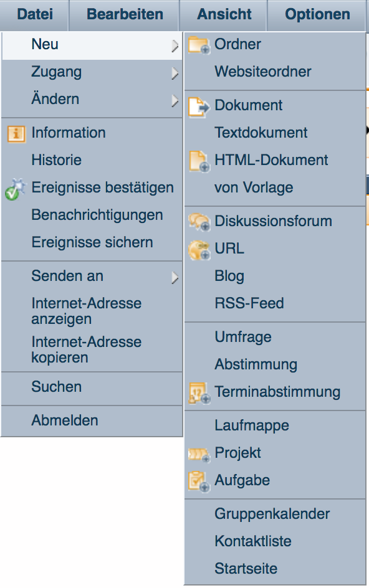The image size is (369, 588).
Task: Click the HTML-Dokument page icon
Action: tap(199, 161)
